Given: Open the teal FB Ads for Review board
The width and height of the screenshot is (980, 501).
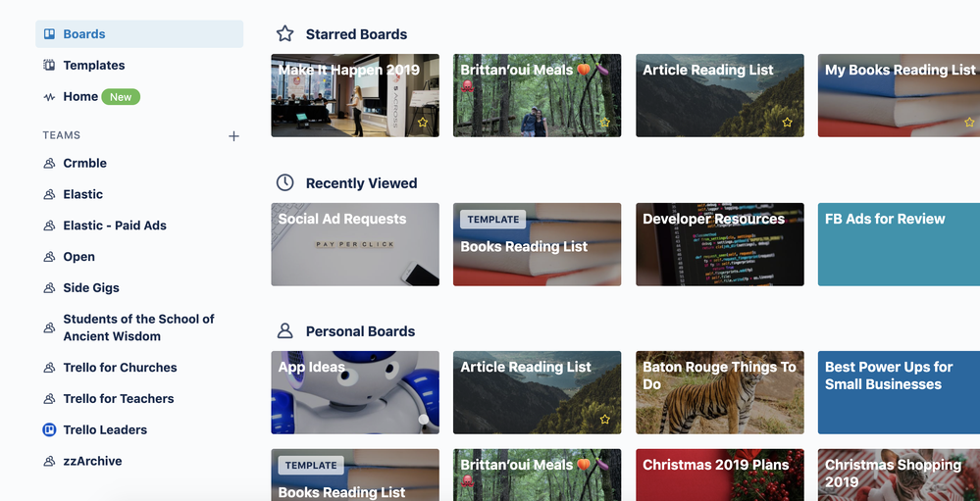Looking at the screenshot, I should click(899, 244).
